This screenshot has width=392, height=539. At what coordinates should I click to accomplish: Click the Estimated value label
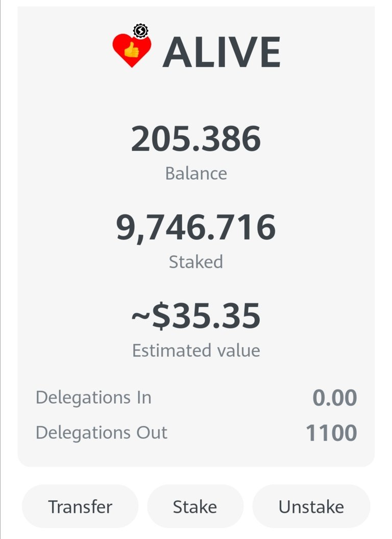click(196, 351)
